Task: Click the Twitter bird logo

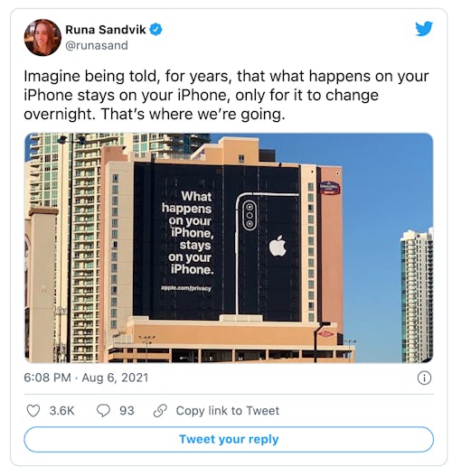Action: coord(424,29)
